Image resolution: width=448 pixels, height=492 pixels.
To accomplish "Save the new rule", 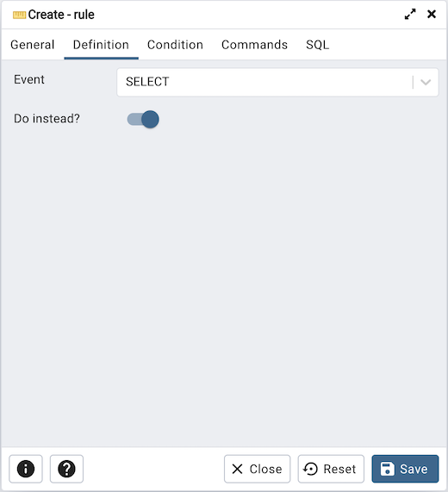I will (405, 469).
